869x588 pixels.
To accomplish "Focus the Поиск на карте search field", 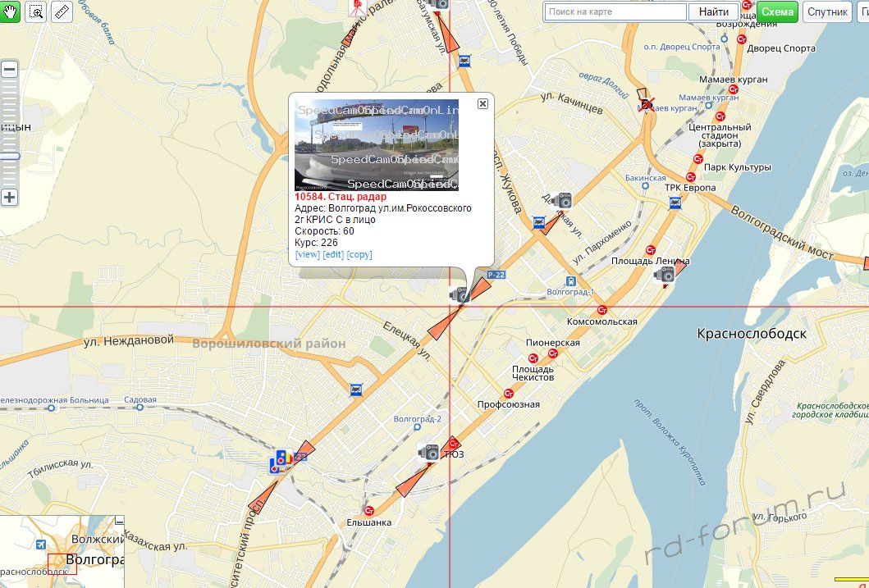I will (615, 11).
